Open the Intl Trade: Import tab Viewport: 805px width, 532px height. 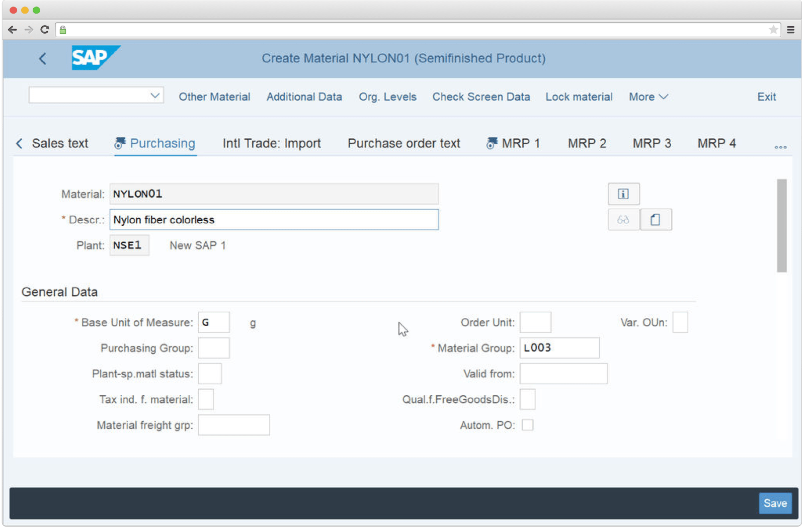[271, 143]
